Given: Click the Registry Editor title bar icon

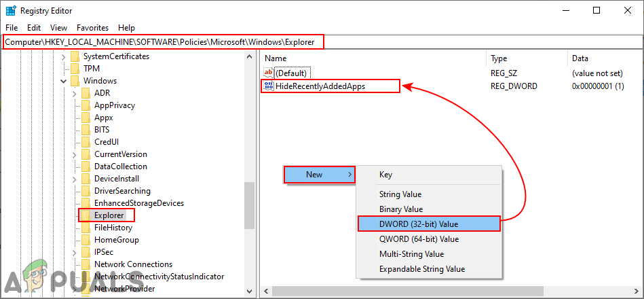Looking at the screenshot, I should pos(11,11).
